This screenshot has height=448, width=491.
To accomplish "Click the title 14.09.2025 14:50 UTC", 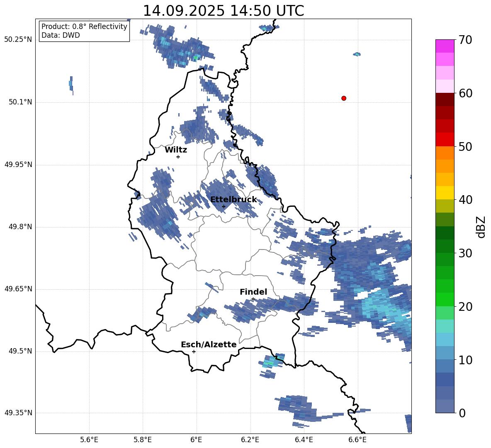I will point(223,11).
